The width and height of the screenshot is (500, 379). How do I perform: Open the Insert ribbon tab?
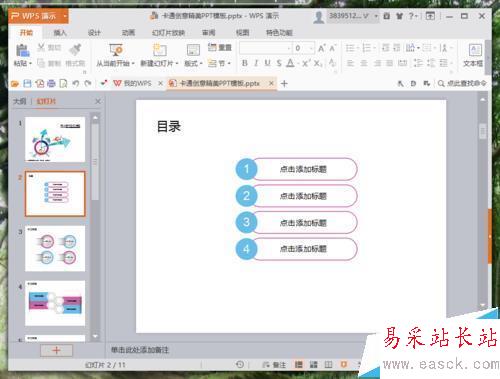[60, 33]
